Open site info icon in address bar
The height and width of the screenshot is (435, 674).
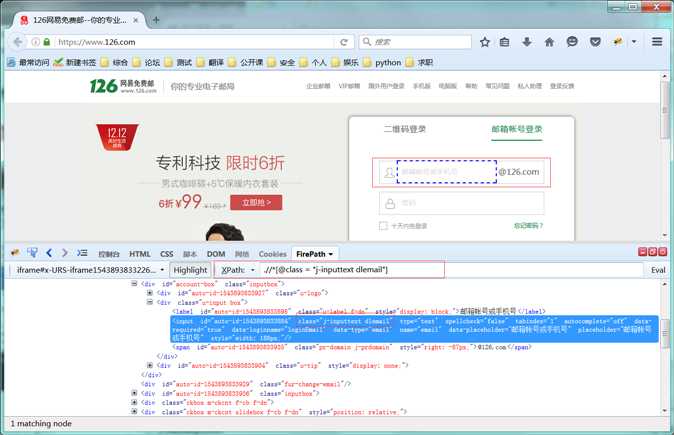click(36, 42)
